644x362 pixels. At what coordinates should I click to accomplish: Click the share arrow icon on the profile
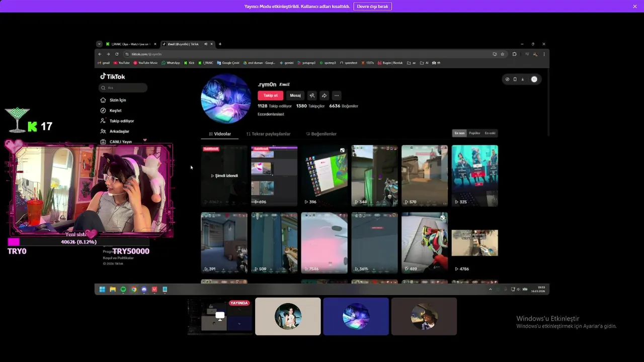pyautogui.click(x=324, y=96)
